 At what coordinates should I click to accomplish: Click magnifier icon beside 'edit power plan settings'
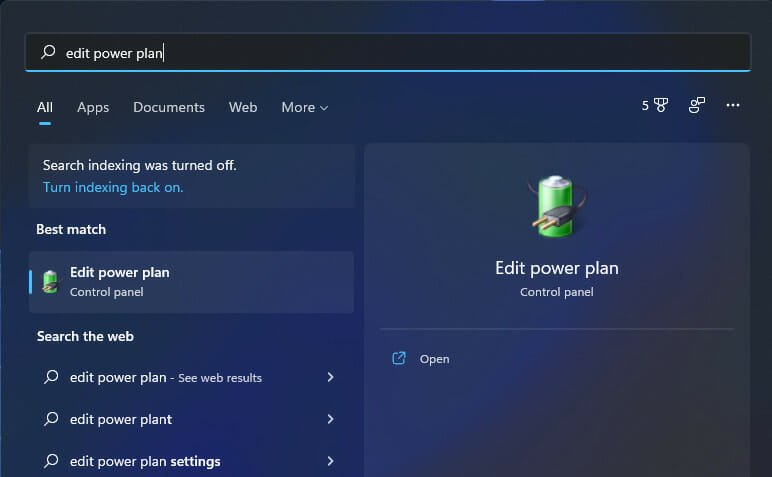point(51,461)
